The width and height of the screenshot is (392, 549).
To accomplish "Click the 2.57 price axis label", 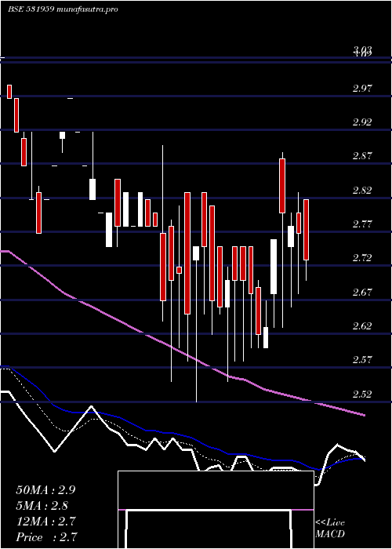I will 362,360.
